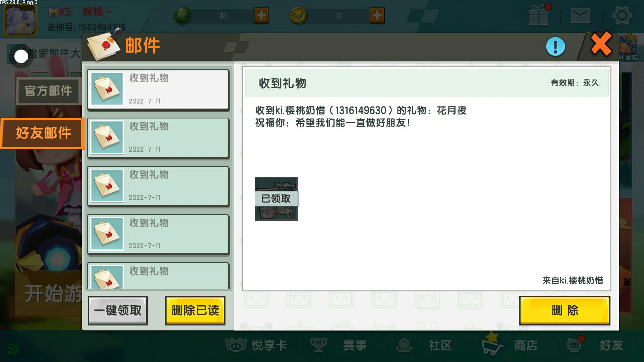Switch to 官方邮件 tab
Screen dimensions: 644x362
tap(48, 90)
